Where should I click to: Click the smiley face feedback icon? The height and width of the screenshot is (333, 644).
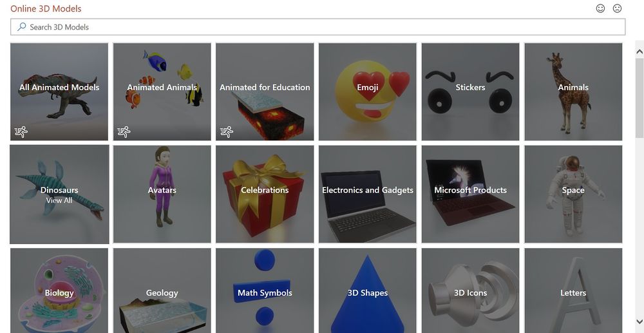click(600, 8)
